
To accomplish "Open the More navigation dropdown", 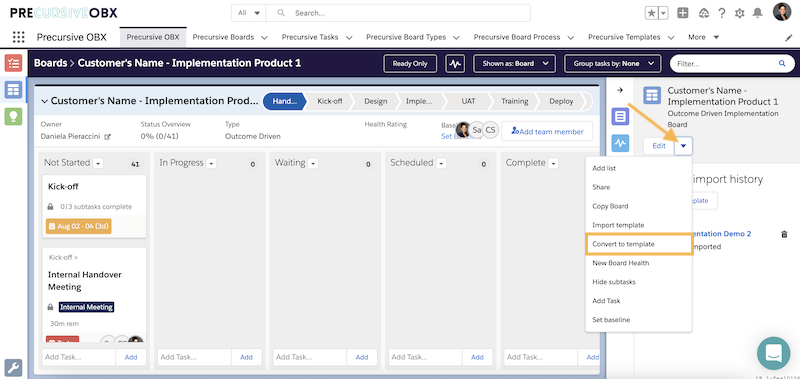I will pos(704,37).
